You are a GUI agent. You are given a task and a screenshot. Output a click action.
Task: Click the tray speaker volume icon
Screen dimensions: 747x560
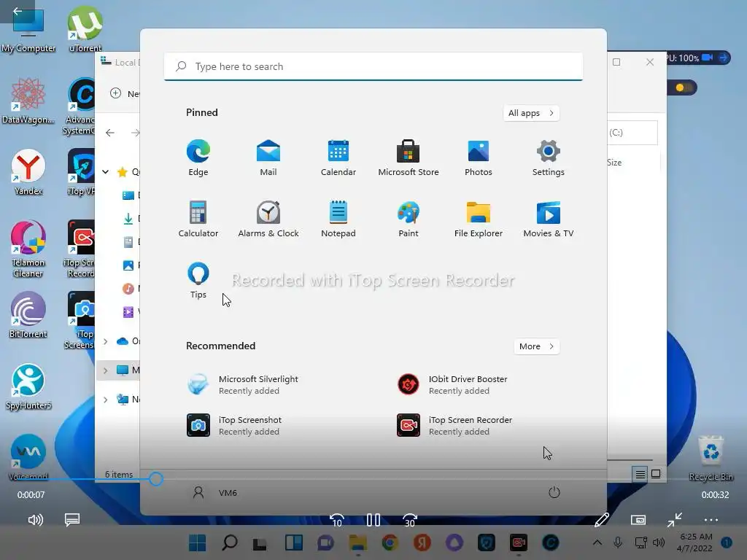pyautogui.click(x=659, y=542)
